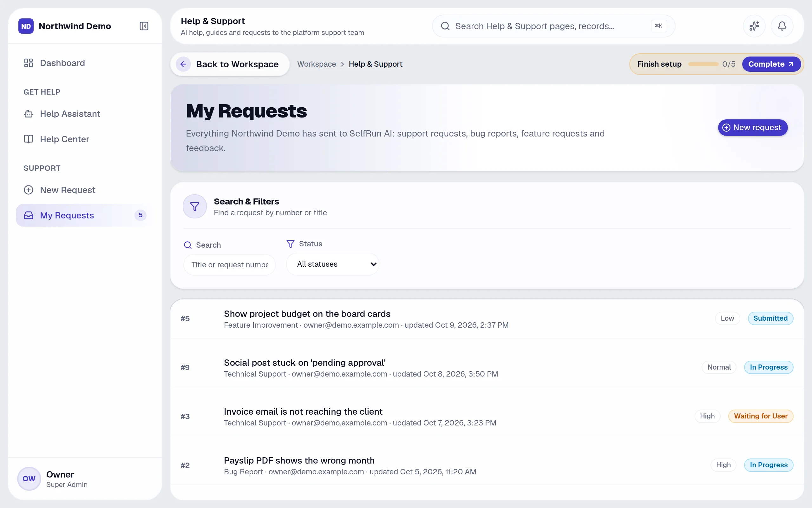Viewport: 812px width, 508px height.
Task: Click the Waiting for User status badge
Action: pos(761,416)
